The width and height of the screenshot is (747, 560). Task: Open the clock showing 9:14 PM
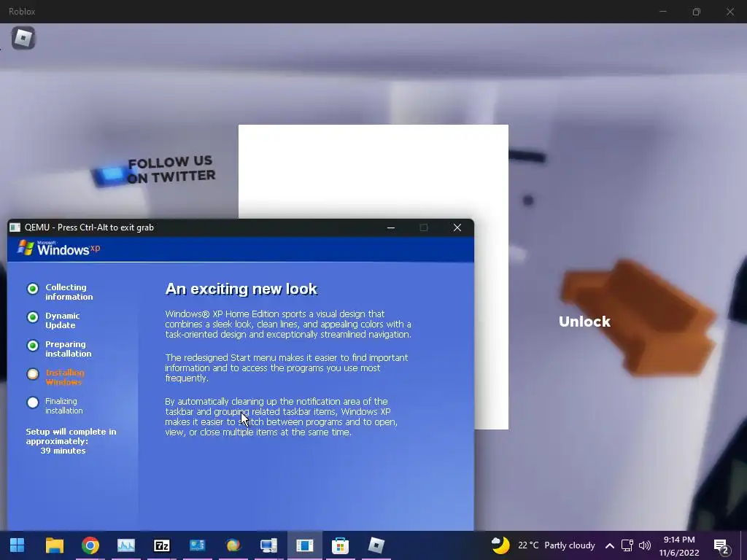(x=679, y=540)
